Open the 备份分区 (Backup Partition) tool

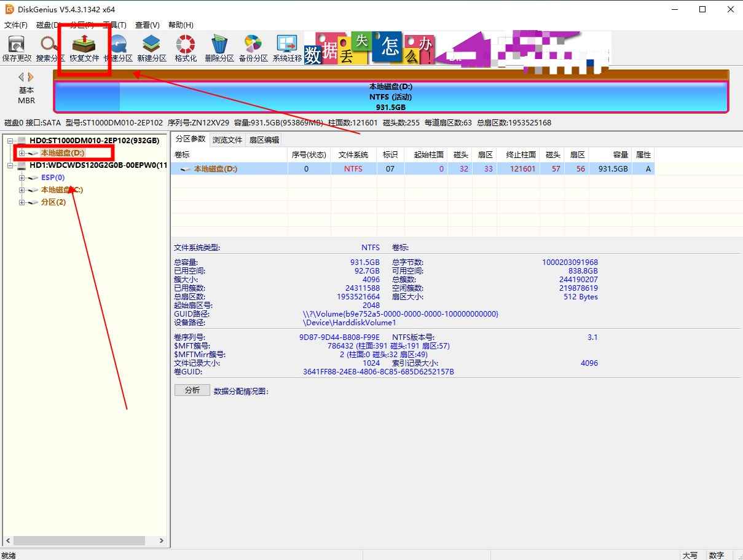[x=253, y=48]
